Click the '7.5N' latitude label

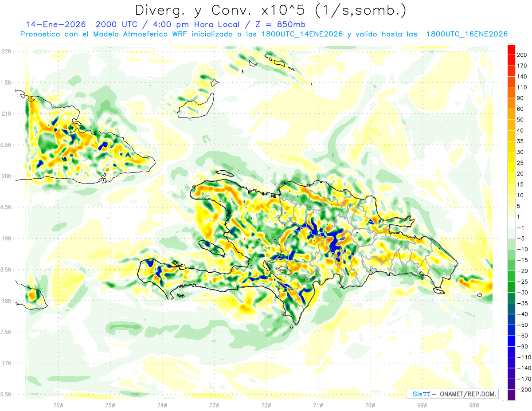(x=7, y=332)
